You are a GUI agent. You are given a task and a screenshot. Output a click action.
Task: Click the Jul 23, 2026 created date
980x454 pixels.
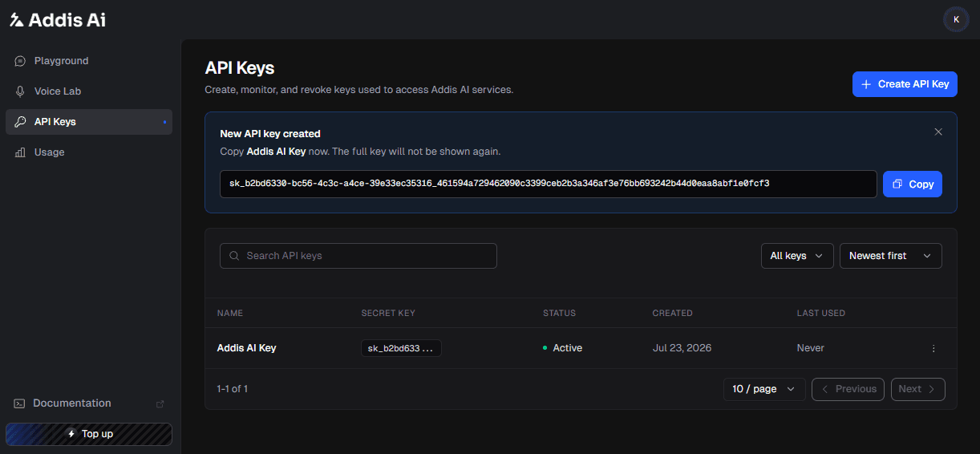coord(682,348)
